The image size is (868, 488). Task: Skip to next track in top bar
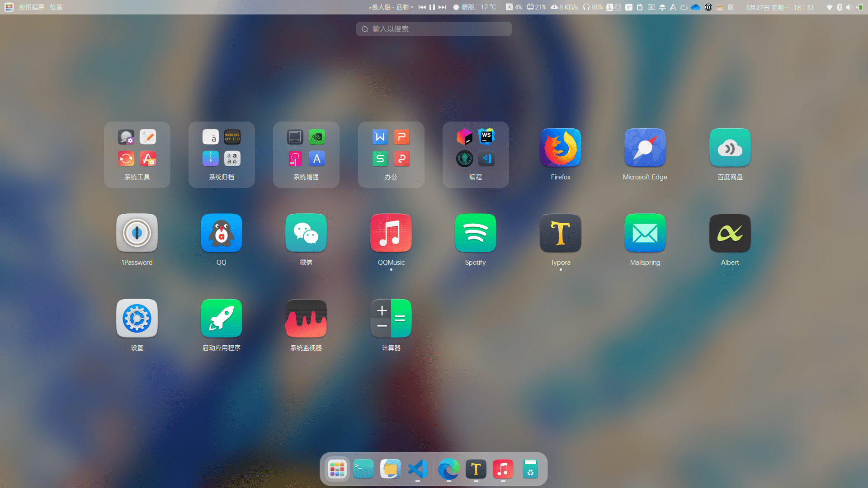(442, 7)
